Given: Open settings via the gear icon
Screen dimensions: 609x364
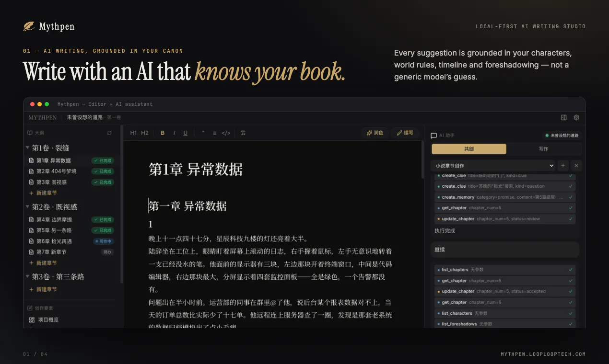Looking at the screenshot, I should pos(576,117).
